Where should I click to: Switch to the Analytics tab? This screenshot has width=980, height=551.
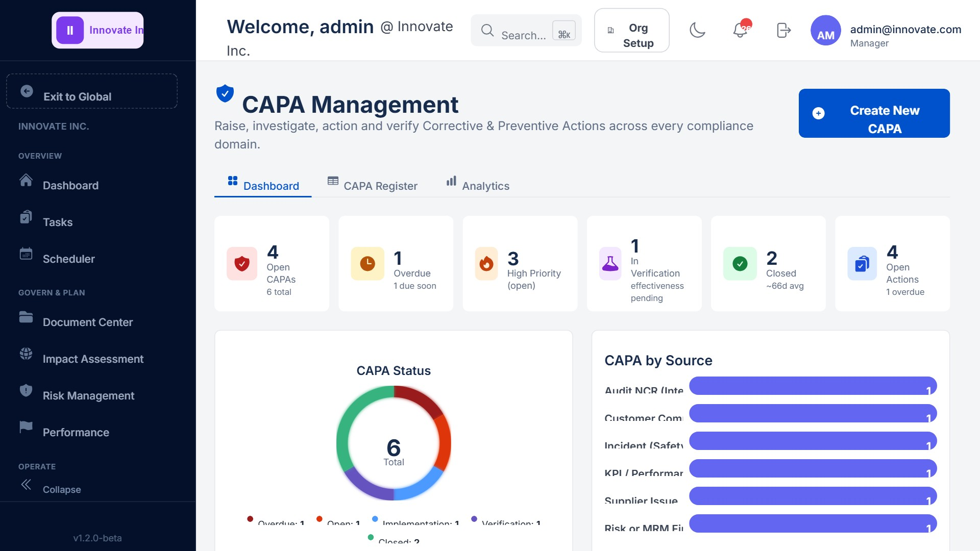point(478,185)
